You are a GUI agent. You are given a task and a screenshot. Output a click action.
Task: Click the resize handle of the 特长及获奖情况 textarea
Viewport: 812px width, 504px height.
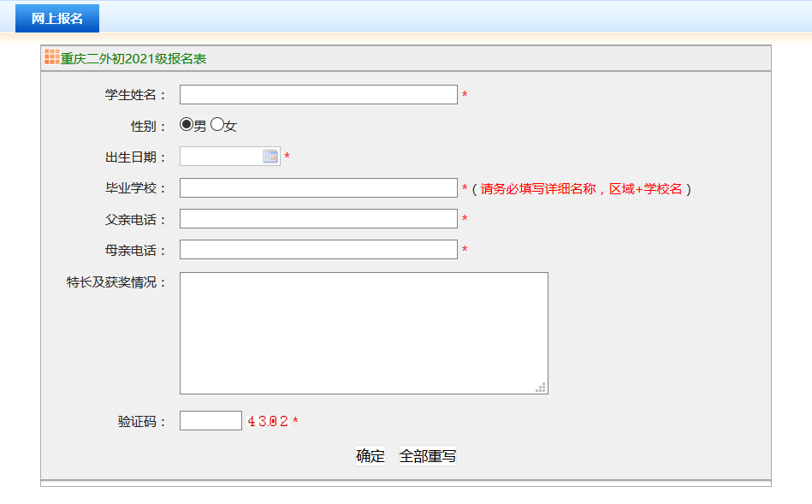tap(541, 388)
